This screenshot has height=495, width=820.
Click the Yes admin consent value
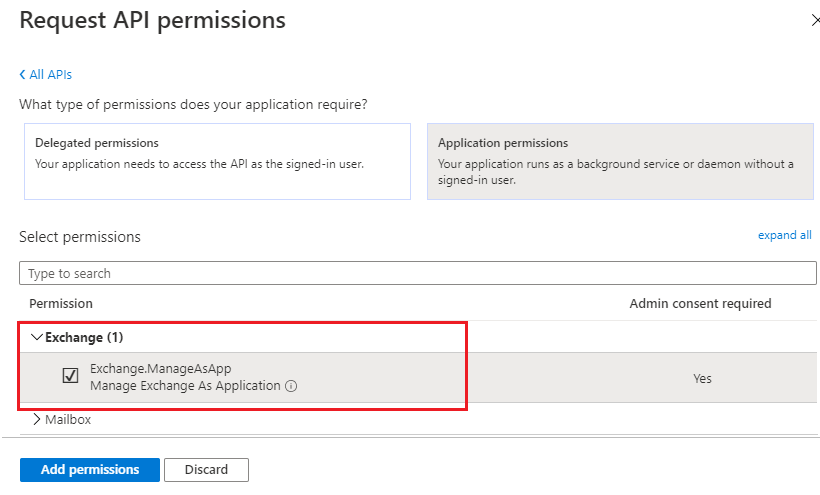[x=702, y=378]
